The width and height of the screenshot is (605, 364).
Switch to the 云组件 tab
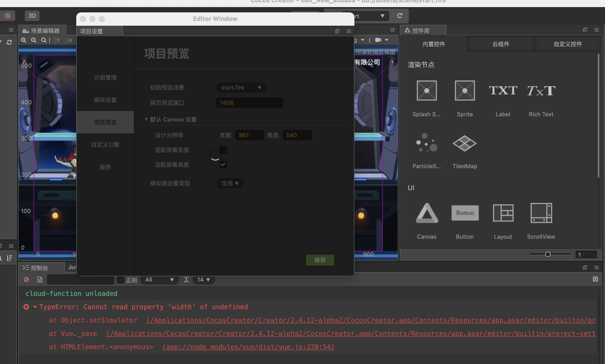(x=500, y=44)
